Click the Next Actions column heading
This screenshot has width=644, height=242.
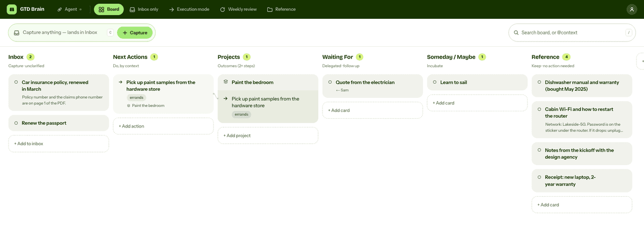click(130, 57)
